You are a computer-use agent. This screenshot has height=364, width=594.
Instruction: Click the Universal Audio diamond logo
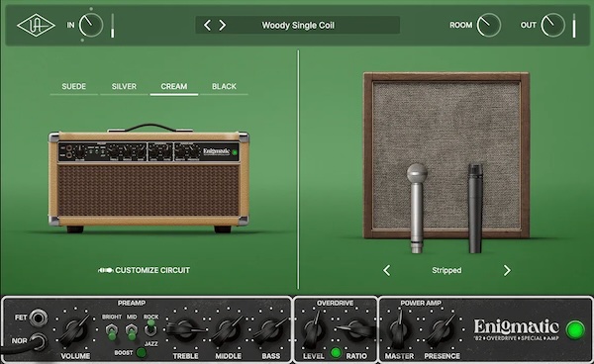coord(36,26)
